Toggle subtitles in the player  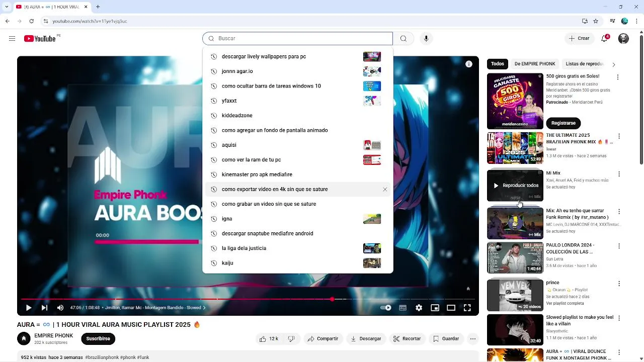(x=403, y=308)
